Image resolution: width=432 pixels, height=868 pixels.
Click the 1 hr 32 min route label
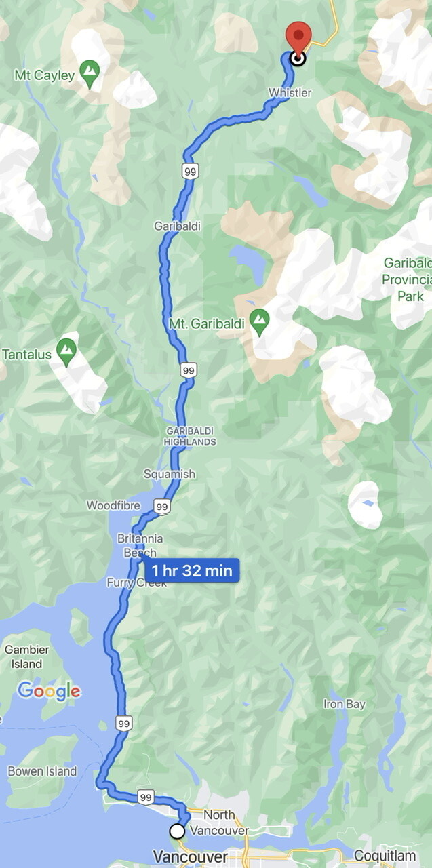(x=192, y=570)
